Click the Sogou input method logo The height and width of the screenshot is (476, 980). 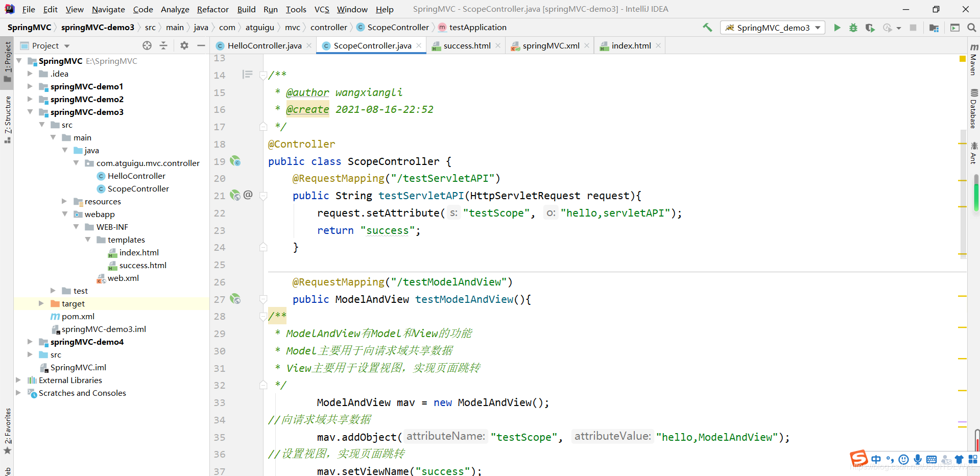coord(859,458)
